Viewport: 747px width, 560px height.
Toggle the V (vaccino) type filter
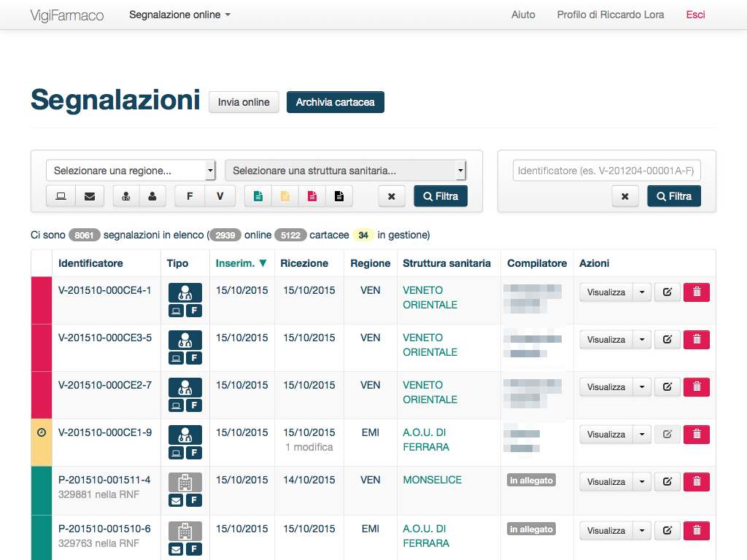click(x=220, y=196)
